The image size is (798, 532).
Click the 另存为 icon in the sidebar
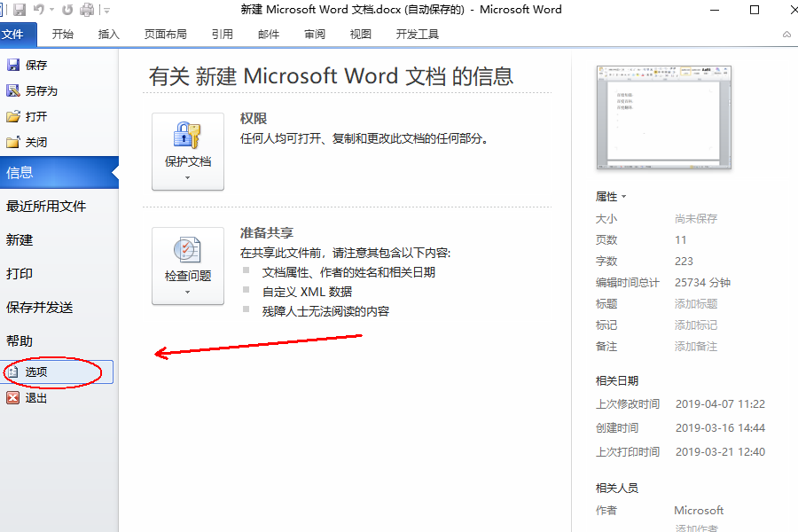(12, 90)
